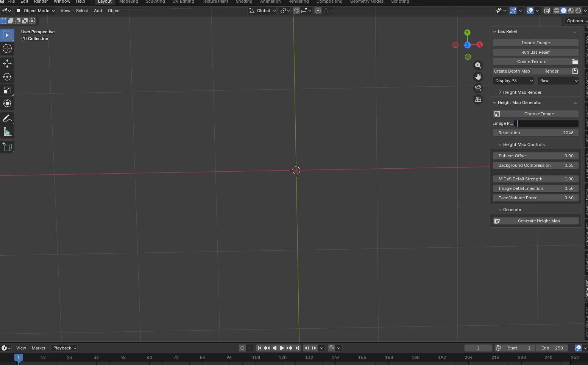Open the Raw dropdown
The image size is (588, 365).
558,81
